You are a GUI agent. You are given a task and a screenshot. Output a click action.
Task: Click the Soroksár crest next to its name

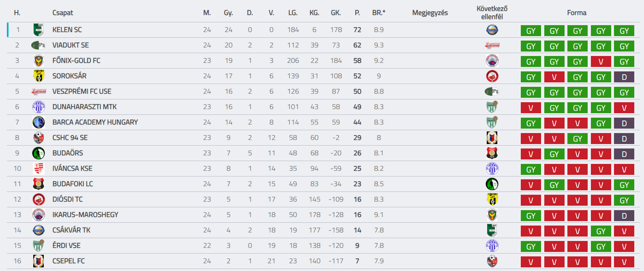[39, 76]
